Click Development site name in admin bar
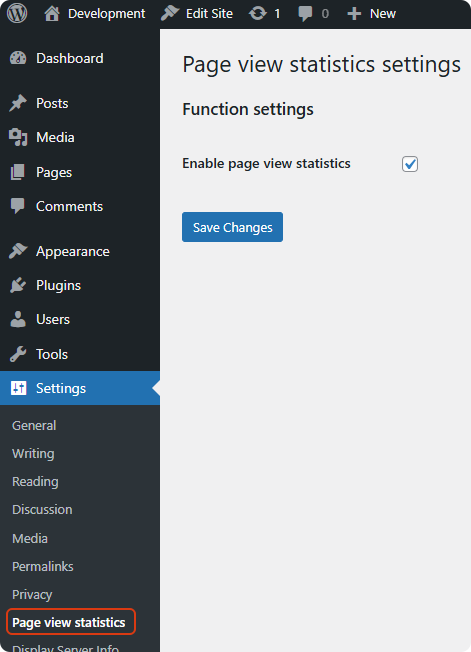This screenshot has height=652, width=471. pos(107,14)
